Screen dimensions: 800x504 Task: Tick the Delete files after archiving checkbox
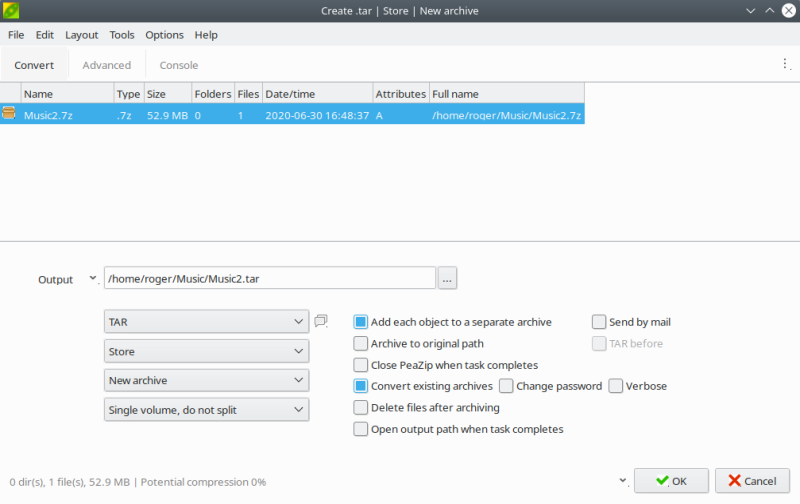coord(361,408)
